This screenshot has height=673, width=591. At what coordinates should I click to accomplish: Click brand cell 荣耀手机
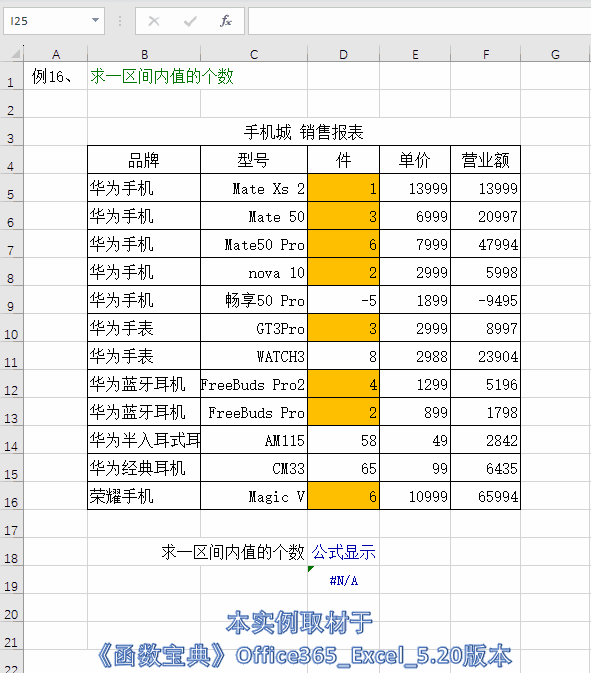point(144,496)
